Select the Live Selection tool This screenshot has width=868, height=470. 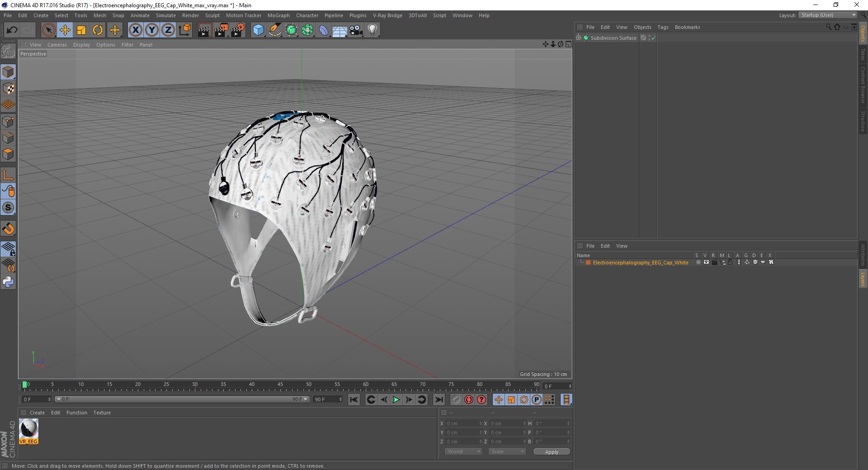tap(48, 30)
